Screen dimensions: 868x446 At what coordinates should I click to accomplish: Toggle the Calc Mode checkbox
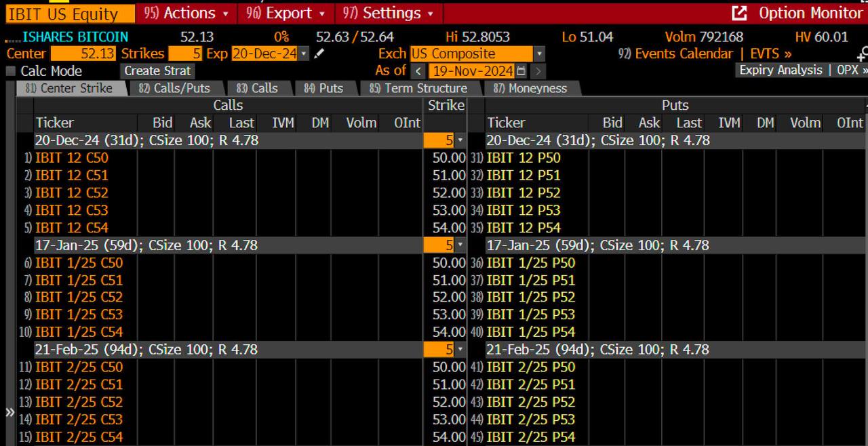pos(10,71)
